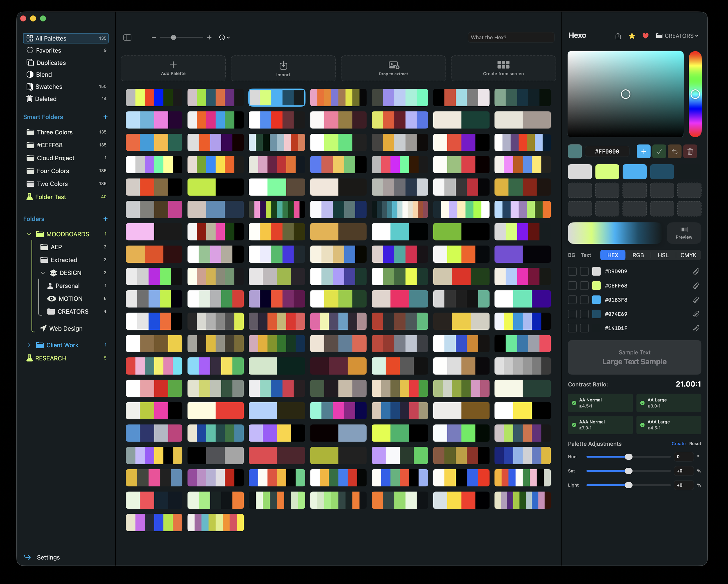
Task: Click the red trash delete color icon
Action: pos(690,152)
